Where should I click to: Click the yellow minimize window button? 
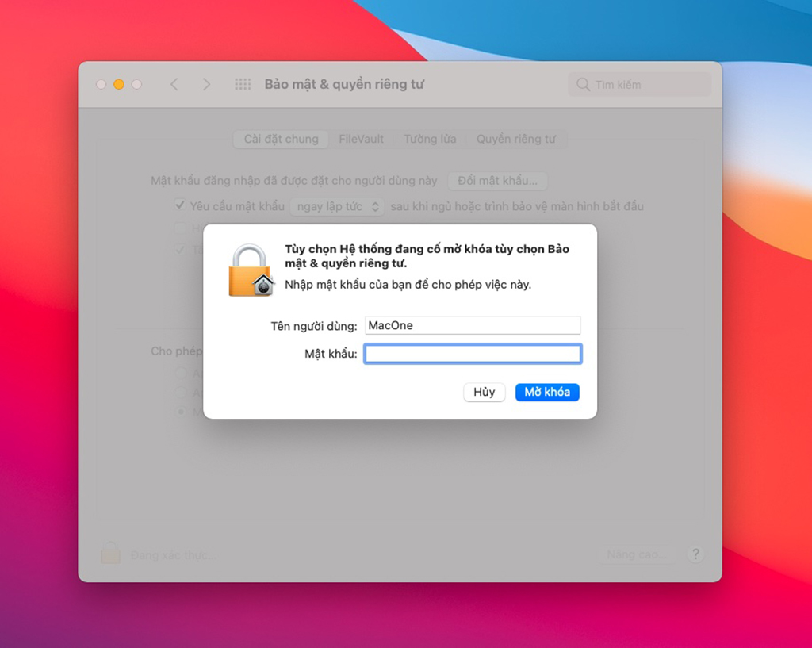click(x=119, y=84)
